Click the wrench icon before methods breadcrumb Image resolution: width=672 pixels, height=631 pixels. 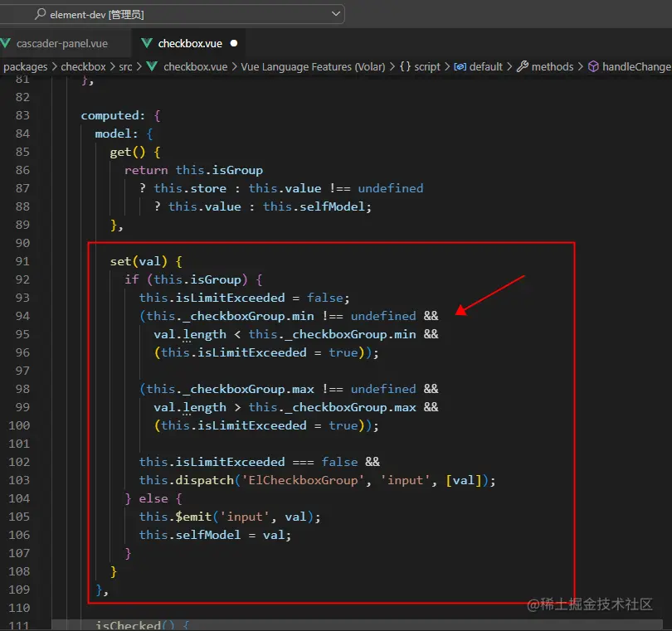click(x=523, y=66)
